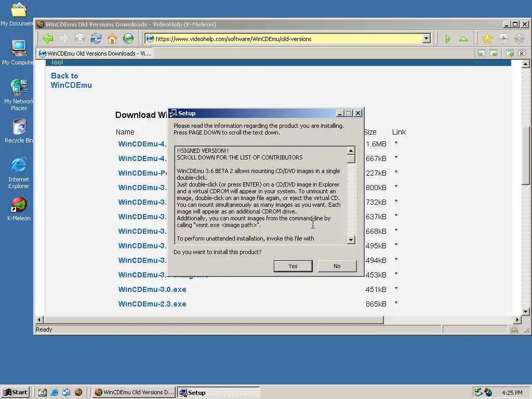Click the 732kB row WinCDEmu-3 link

point(142,202)
